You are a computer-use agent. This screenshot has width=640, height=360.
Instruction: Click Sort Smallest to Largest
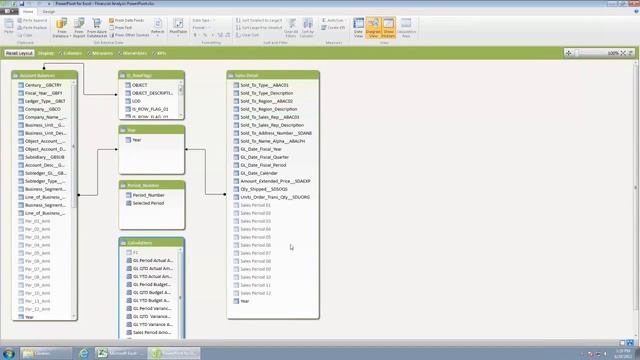coord(259,20)
